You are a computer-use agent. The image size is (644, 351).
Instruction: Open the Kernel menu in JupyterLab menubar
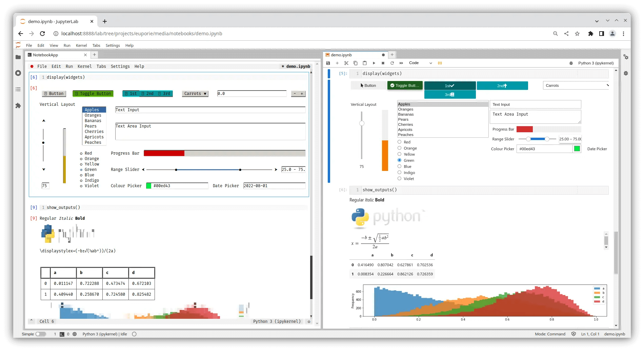81,45
